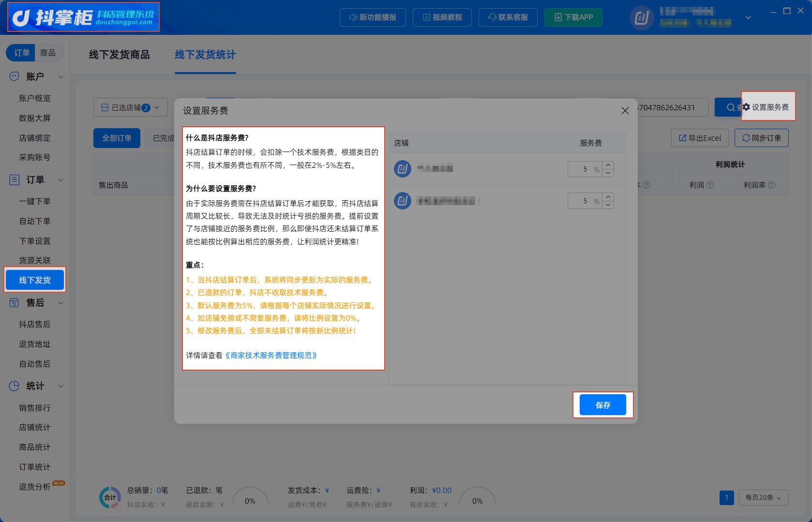Click the help icon next to 利润
This screenshot has width=812, height=522.
point(710,185)
